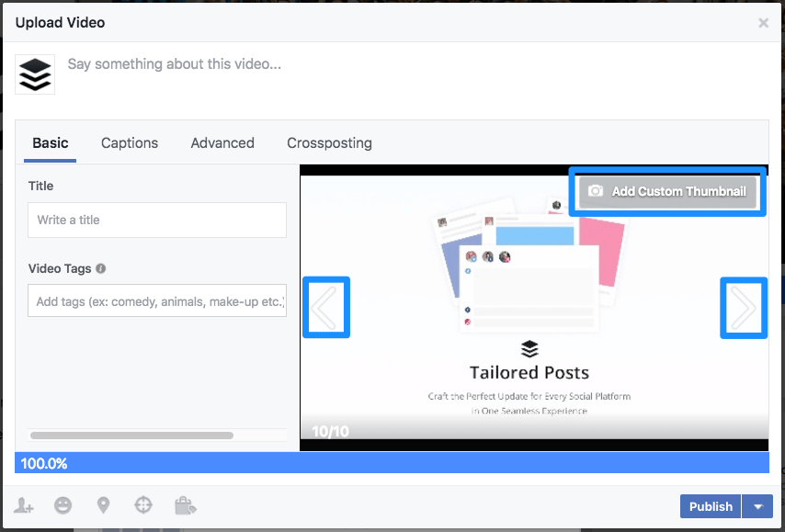Tag people in this video
The height and width of the screenshot is (532, 785).
point(23,505)
